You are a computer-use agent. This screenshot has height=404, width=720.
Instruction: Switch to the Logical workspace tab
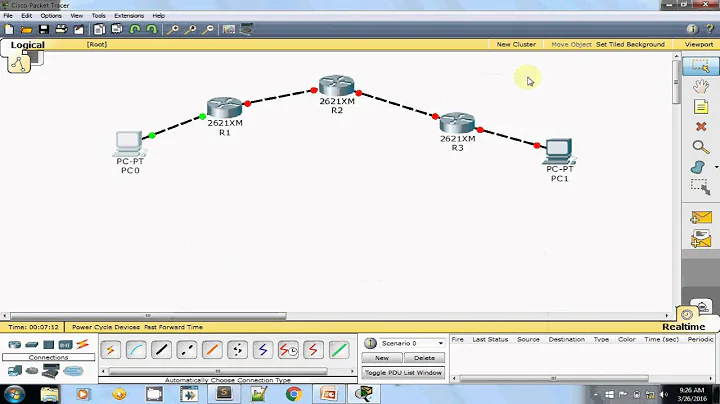point(28,45)
